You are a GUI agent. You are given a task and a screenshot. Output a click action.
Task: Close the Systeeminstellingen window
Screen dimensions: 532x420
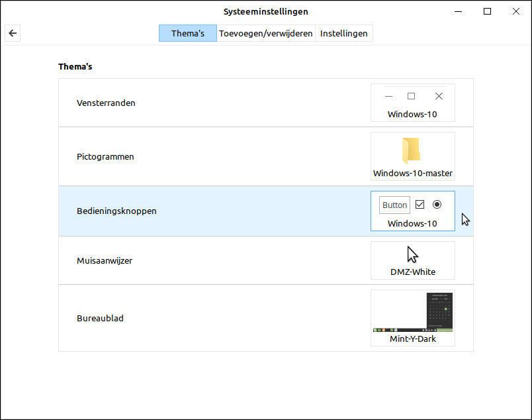pos(515,11)
